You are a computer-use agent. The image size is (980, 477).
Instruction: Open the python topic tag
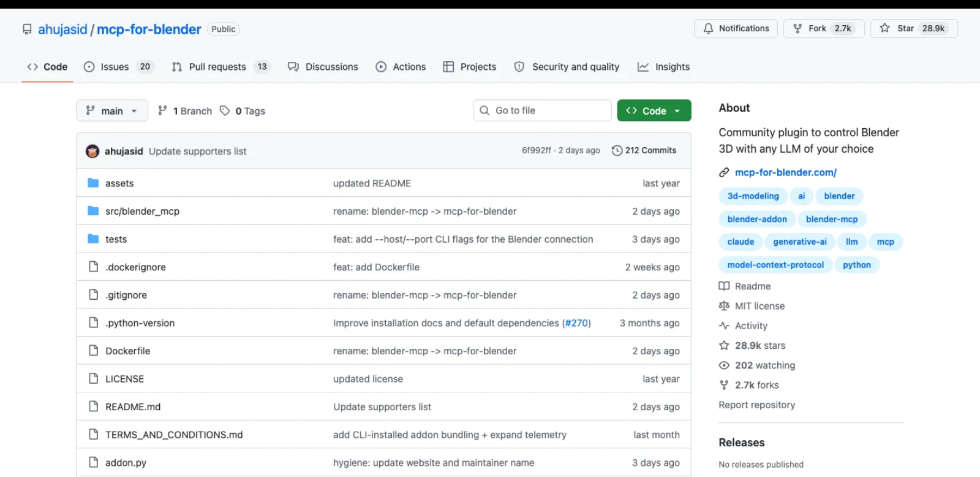[x=856, y=265]
